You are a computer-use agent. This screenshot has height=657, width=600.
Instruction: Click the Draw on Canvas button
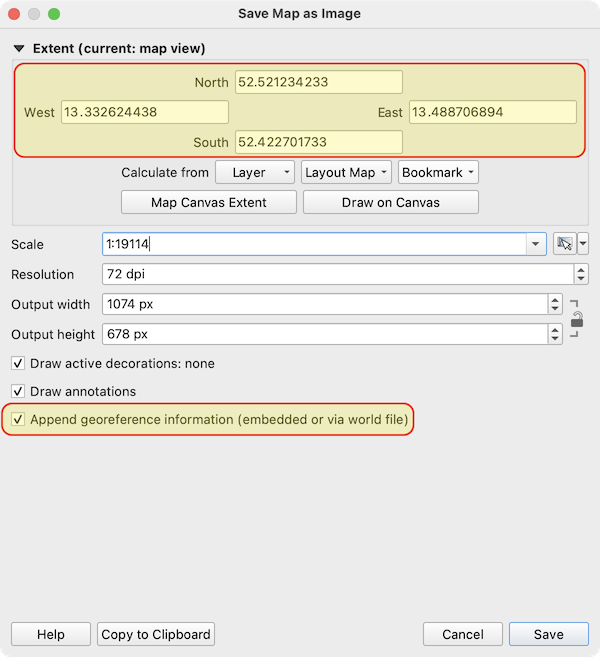391,202
